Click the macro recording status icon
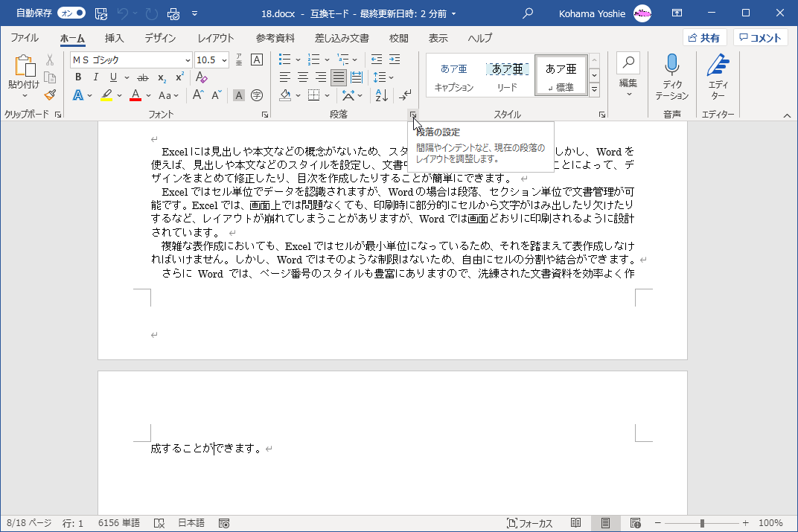 [224, 523]
